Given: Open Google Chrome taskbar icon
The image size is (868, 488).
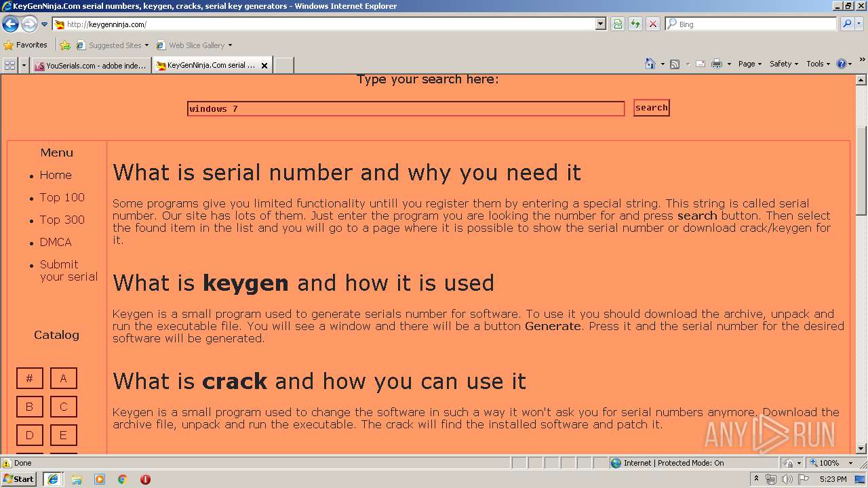Looking at the screenshot, I should [x=123, y=479].
